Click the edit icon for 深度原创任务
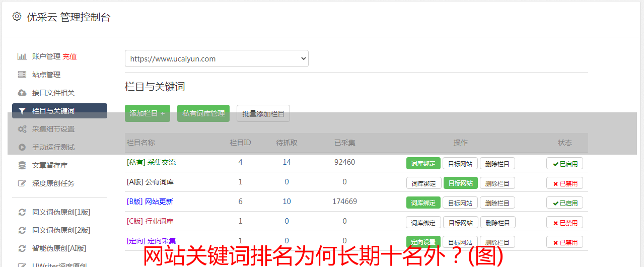This screenshot has height=267, width=644. click(x=22, y=183)
